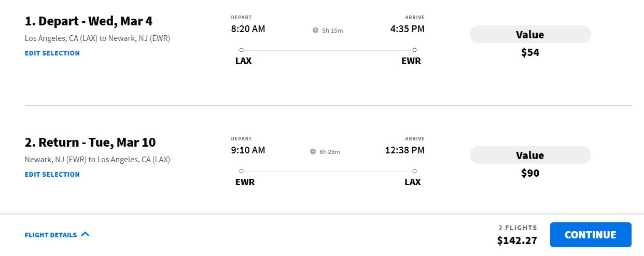Viewport: 644px width, 256px height.
Task: Click the 4:35 PM arrival time
Action: click(x=407, y=29)
